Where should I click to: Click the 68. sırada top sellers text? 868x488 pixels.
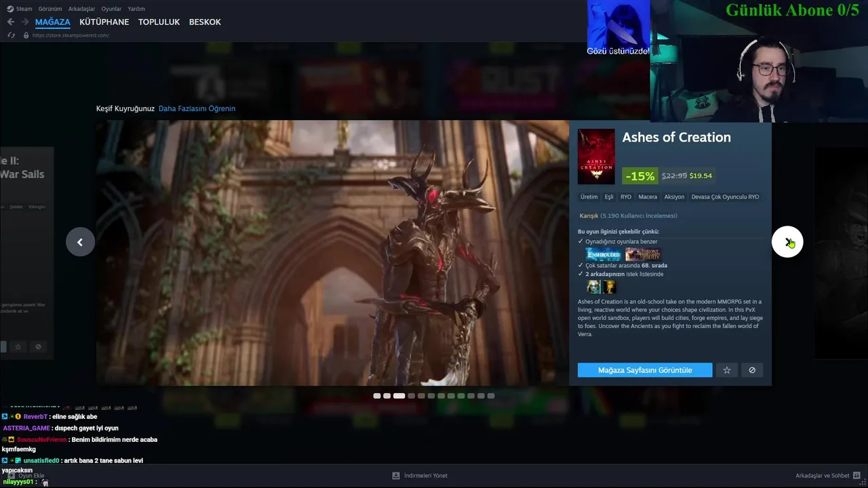[654, 266]
